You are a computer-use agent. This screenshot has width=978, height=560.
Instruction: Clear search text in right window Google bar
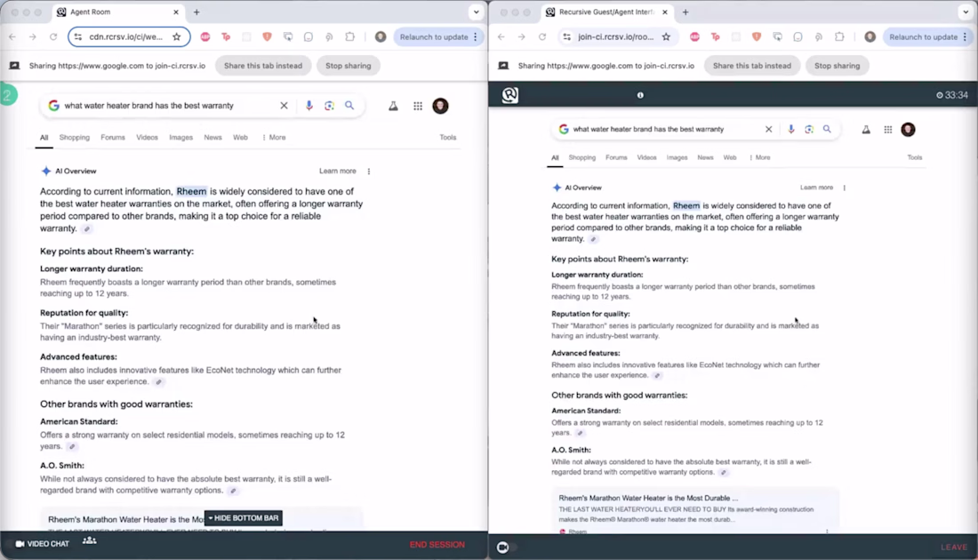point(768,129)
